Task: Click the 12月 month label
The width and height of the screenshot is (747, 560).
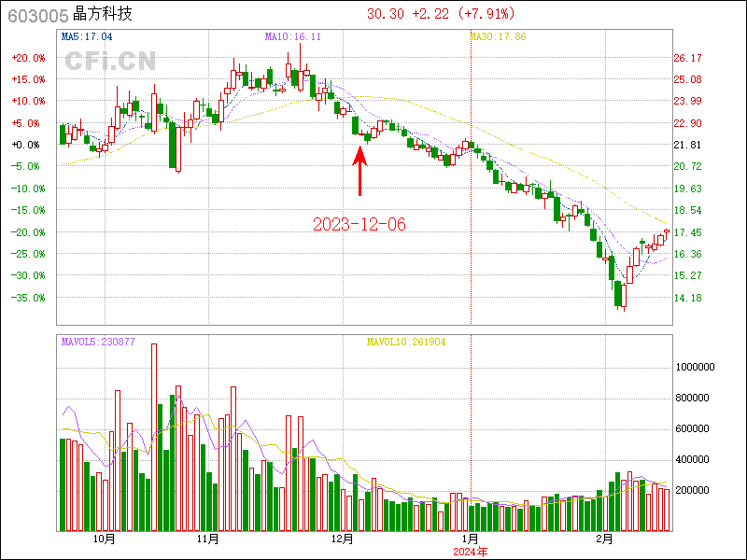Action: 343,539
